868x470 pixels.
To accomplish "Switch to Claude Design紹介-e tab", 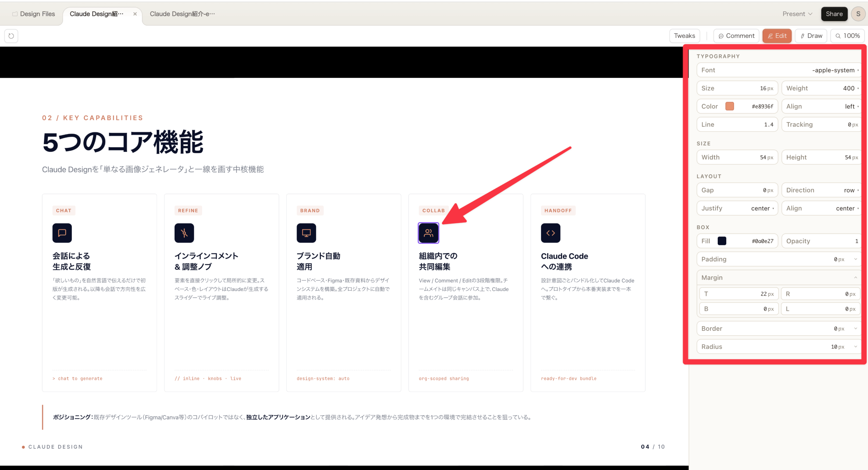I will pyautogui.click(x=182, y=14).
